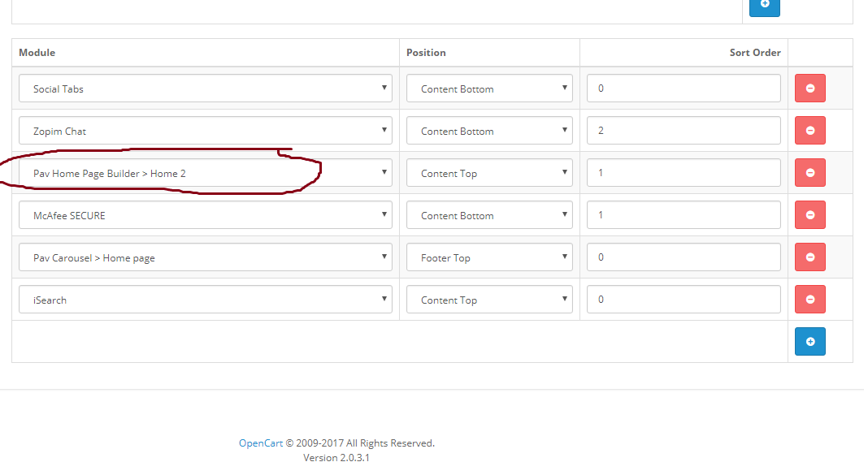Image resolution: width=868 pixels, height=475 pixels.
Task: Edit sort order field for McAfee SECURE
Action: 684,215
